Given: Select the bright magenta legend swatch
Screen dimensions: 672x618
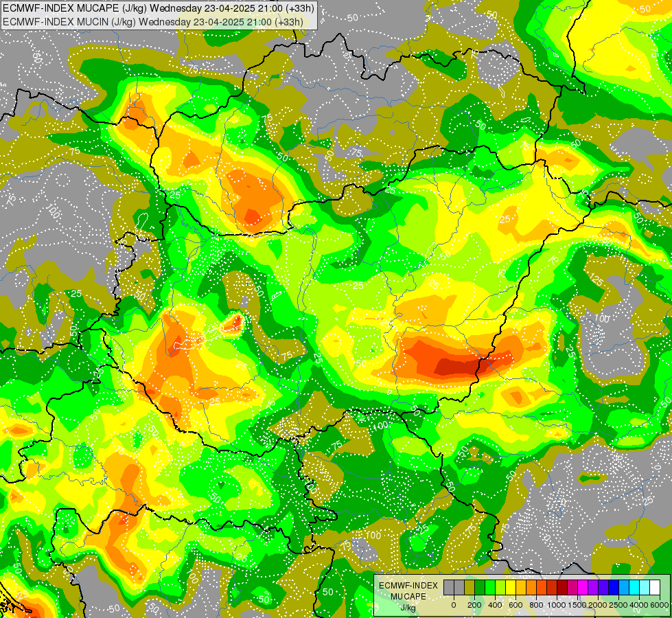Looking at the screenshot, I should pyautogui.click(x=583, y=588).
